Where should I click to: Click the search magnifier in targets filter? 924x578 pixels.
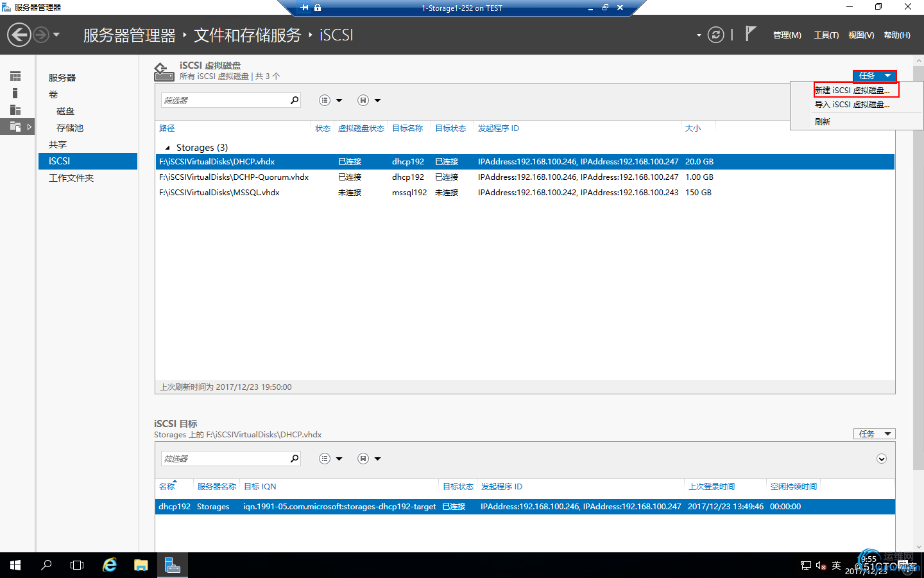295,459
